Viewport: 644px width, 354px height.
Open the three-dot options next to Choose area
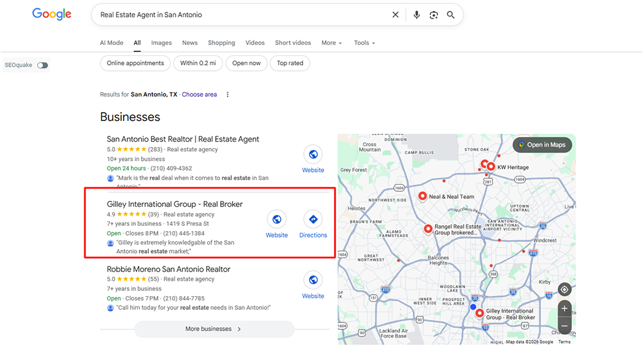(x=227, y=95)
